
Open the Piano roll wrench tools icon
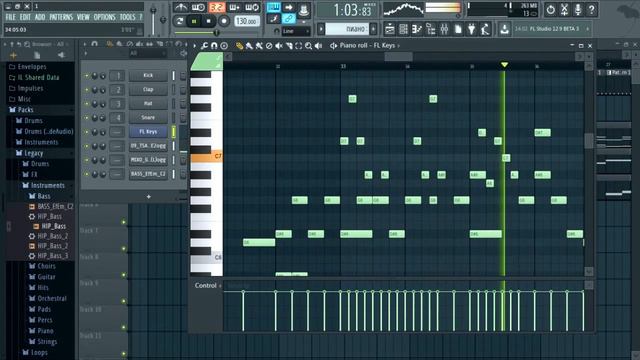tap(204, 46)
